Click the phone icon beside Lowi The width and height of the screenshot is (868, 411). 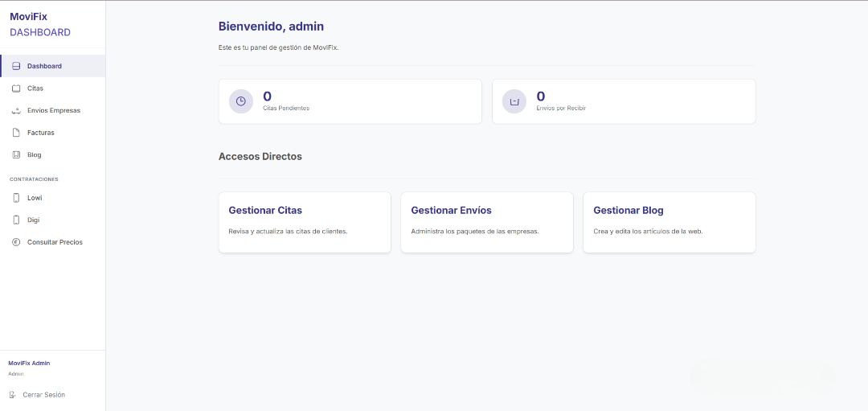(x=16, y=198)
